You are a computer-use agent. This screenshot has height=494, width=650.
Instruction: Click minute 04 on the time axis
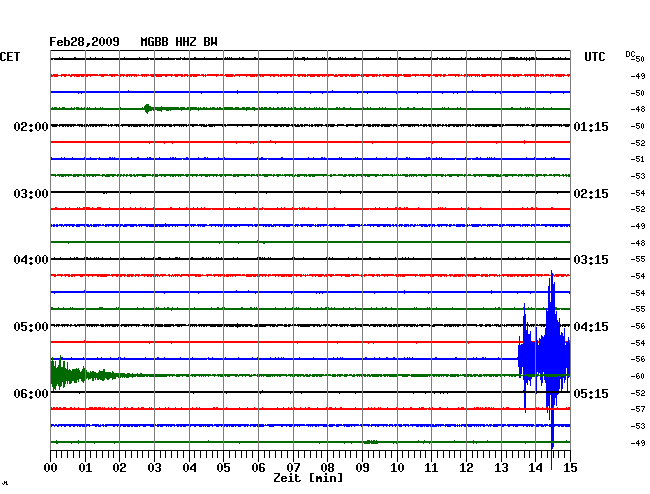[x=189, y=467]
